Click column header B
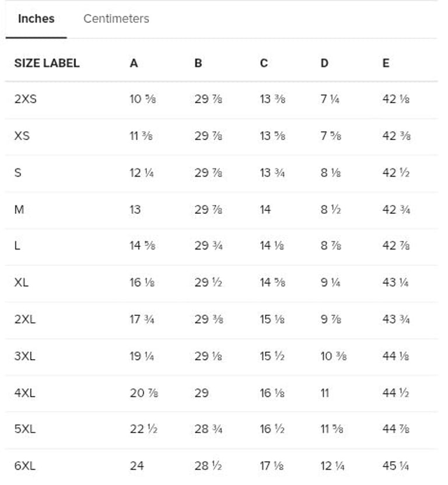448x485 pixels. tap(198, 63)
